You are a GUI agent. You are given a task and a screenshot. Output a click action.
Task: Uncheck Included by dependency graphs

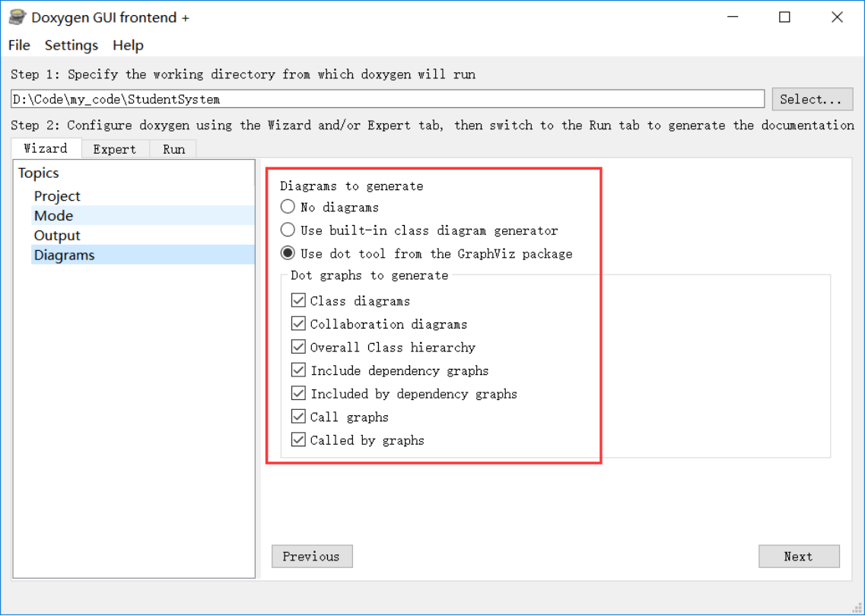[x=298, y=393]
